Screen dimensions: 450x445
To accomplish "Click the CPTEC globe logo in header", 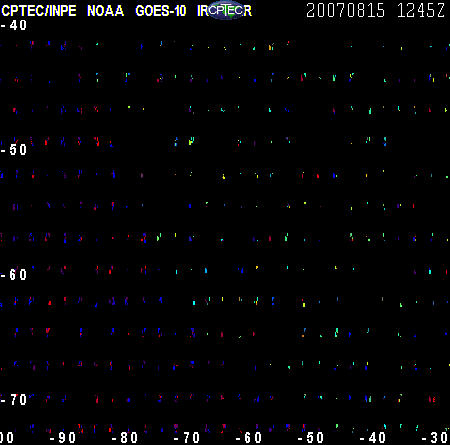I will tap(227, 10).
